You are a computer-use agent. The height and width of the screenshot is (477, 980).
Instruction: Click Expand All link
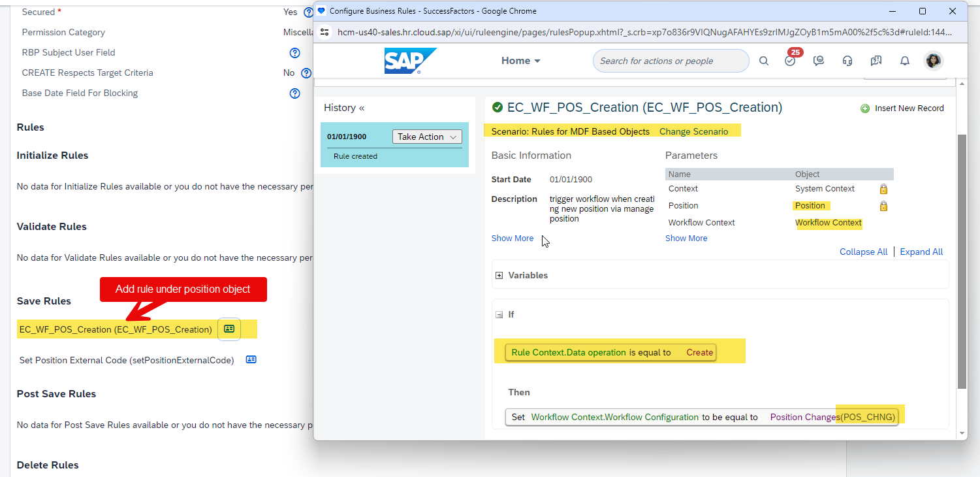click(x=921, y=252)
